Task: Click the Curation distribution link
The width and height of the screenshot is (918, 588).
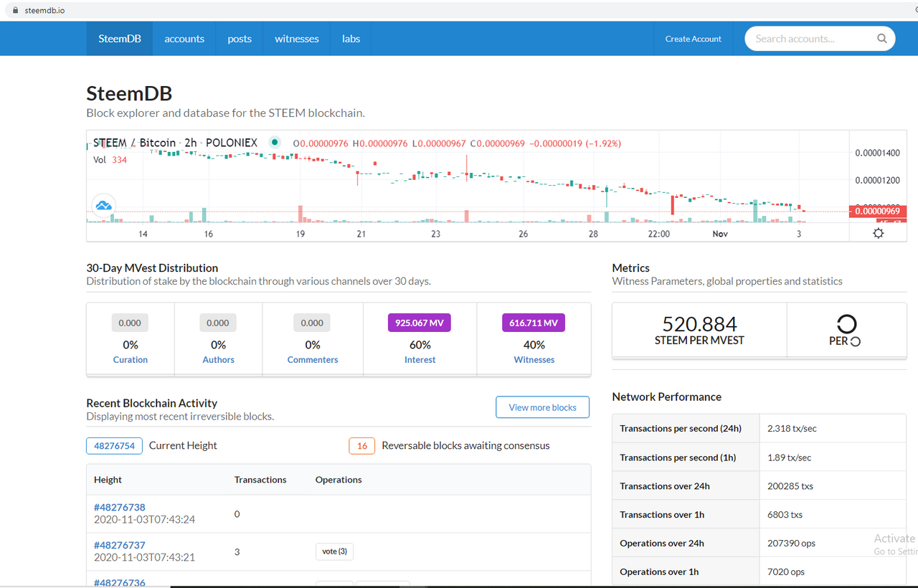Action: [131, 360]
